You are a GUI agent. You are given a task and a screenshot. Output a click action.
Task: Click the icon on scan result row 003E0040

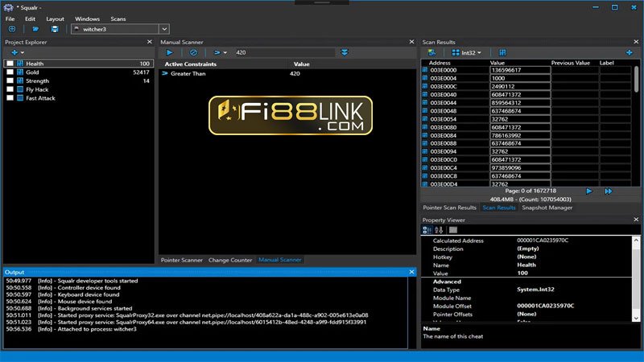[425, 94]
